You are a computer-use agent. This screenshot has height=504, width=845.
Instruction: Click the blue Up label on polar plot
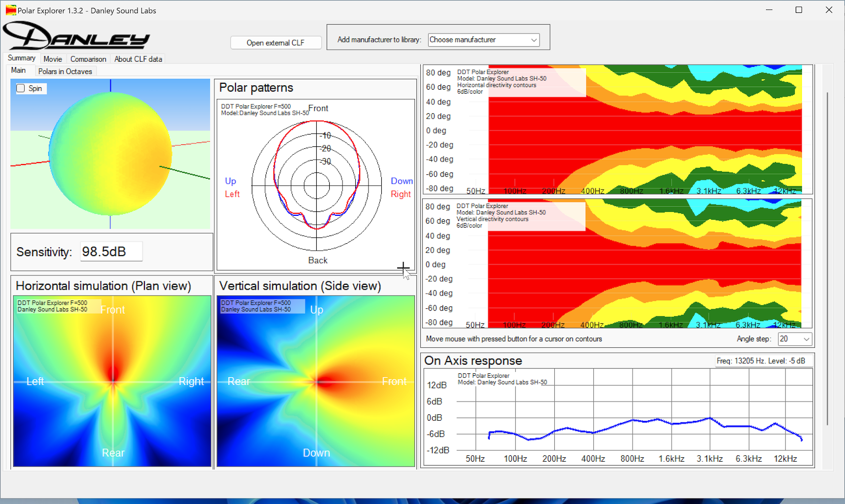pyautogui.click(x=231, y=181)
